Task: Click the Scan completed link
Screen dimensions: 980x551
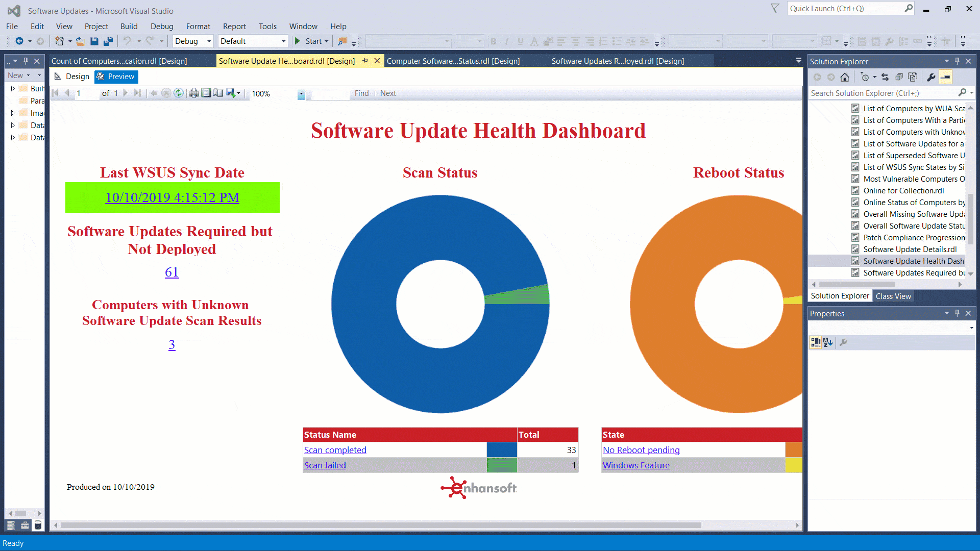Action: tap(335, 450)
